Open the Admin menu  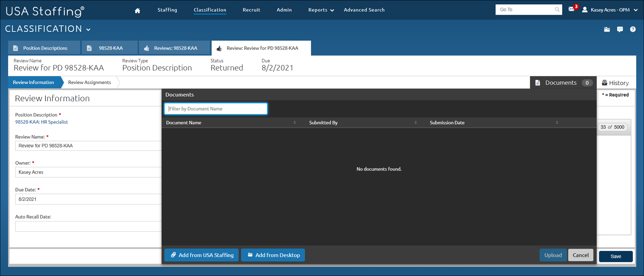pos(284,10)
